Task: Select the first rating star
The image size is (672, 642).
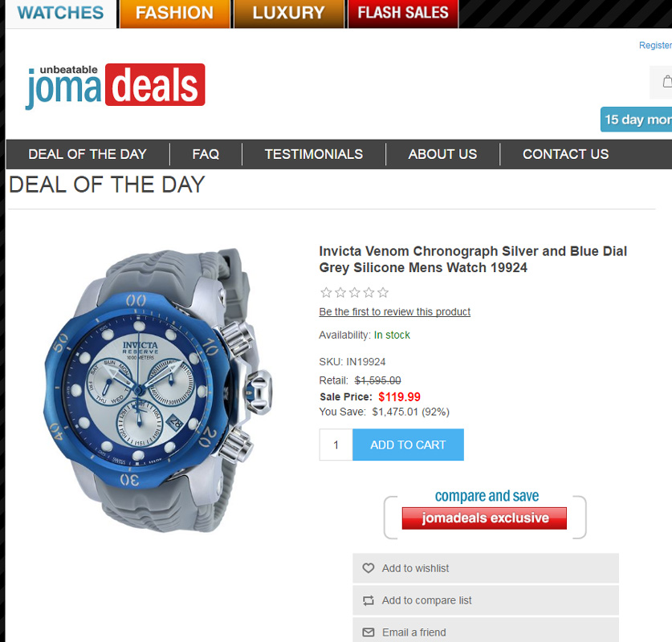Action: tap(326, 293)
